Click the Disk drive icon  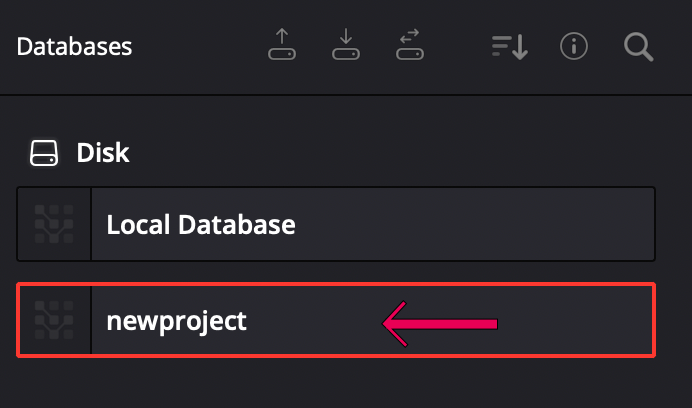click(44, 153)
